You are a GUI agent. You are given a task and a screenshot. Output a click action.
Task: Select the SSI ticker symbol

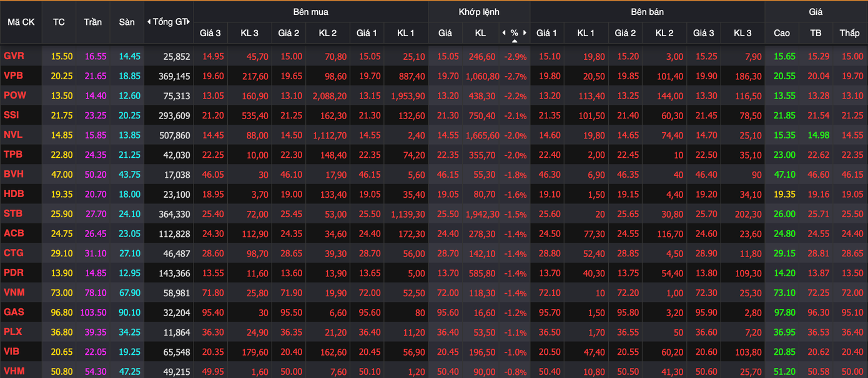[x=11, y=115]
